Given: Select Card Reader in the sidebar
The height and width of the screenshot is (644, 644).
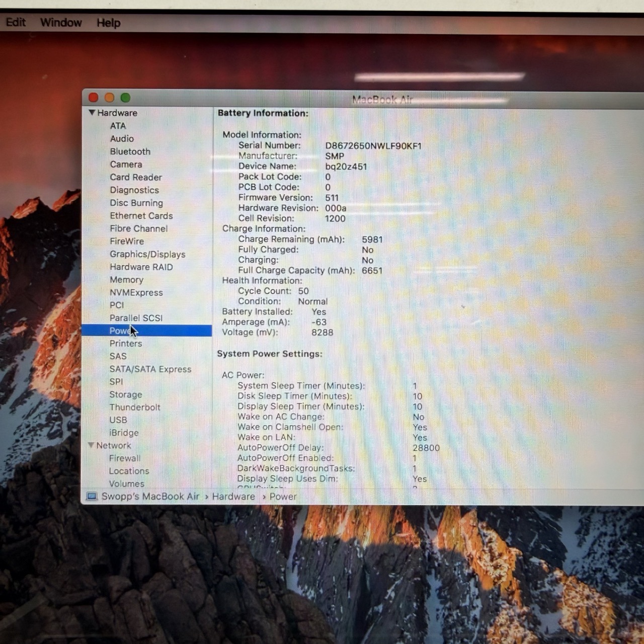Looking at the screenshot, I should click(136, 177).
